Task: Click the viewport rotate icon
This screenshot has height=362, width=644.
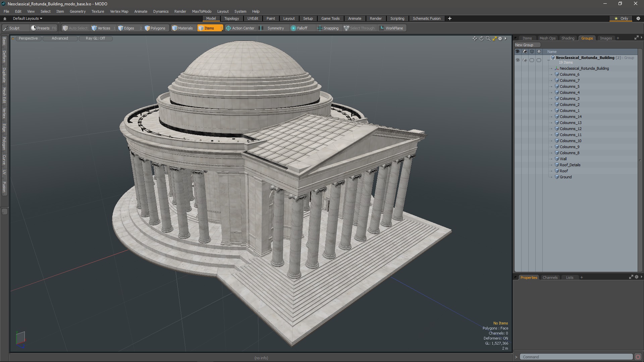Action: coord(481,39)
